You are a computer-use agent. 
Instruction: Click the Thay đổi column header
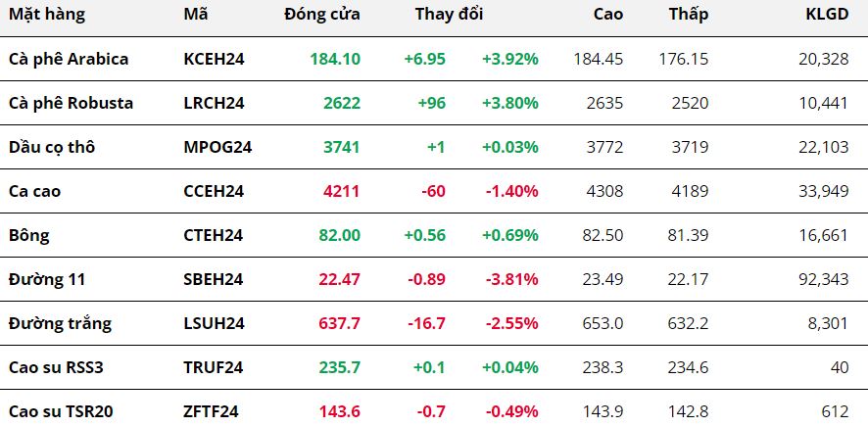pyautogui.click(x=449, y=15)
